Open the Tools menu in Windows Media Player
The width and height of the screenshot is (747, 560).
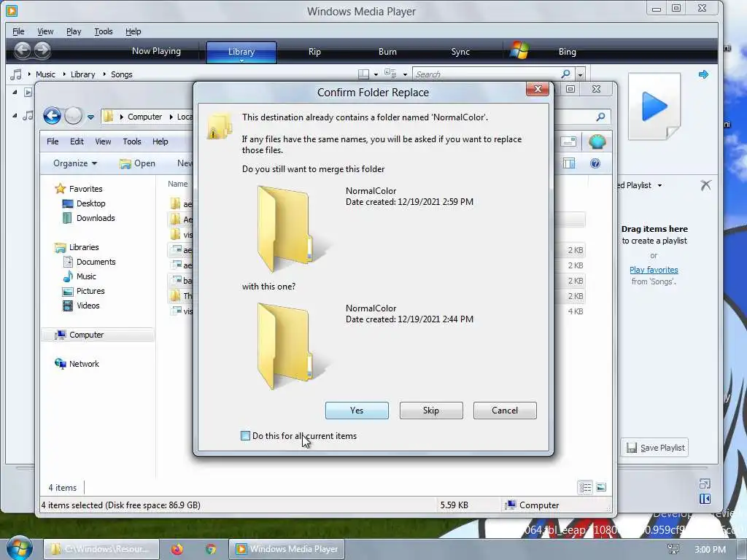(x=104, y=31)
